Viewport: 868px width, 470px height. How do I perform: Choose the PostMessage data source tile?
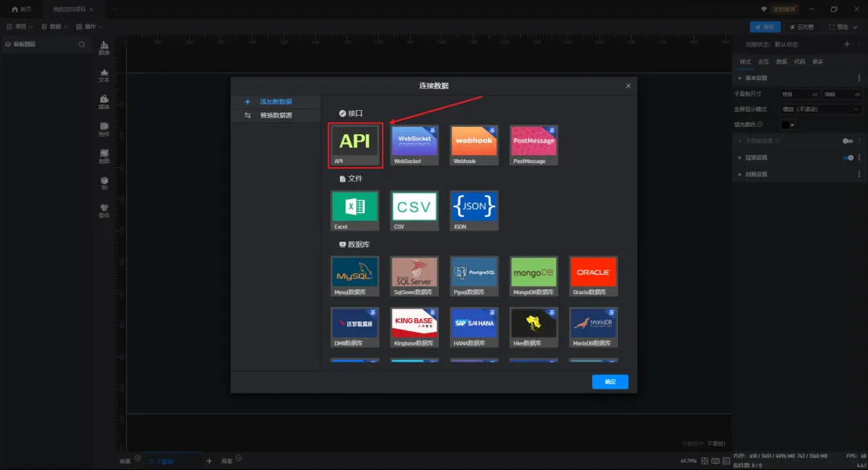coord(534,145)
